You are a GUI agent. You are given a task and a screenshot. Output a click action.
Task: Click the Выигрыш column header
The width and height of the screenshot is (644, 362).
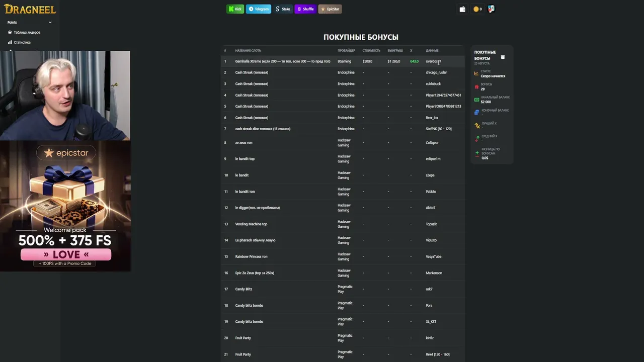pyautogui.click(x=395, y=50)
